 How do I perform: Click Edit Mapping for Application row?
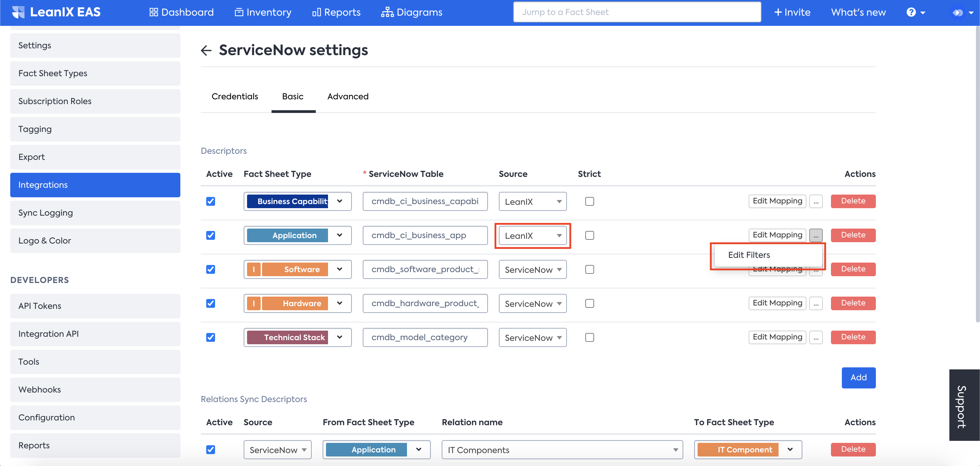[777, 235]
